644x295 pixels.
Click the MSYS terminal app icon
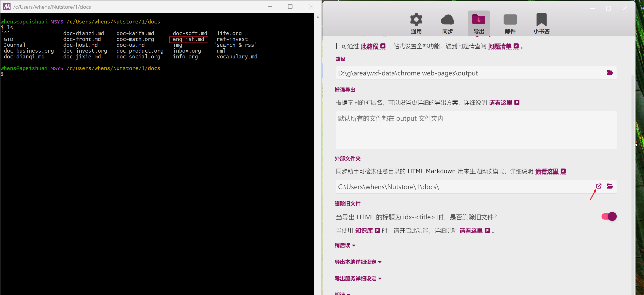point(7,7)
